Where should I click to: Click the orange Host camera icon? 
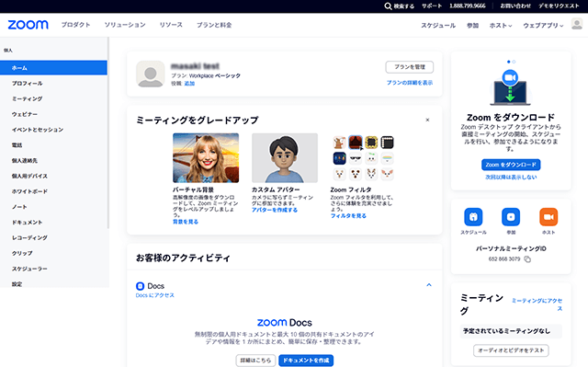(548, 217)
